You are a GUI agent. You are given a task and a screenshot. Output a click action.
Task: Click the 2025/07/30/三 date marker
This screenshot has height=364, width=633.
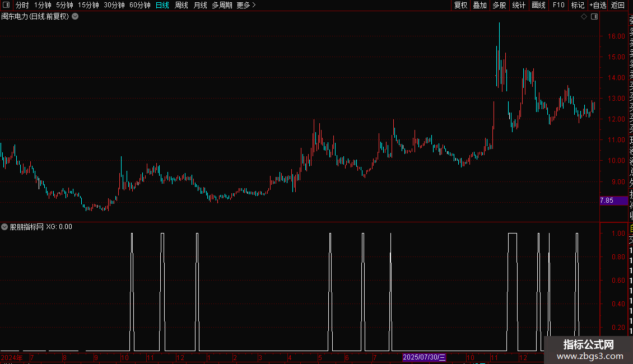pos(424,357)
